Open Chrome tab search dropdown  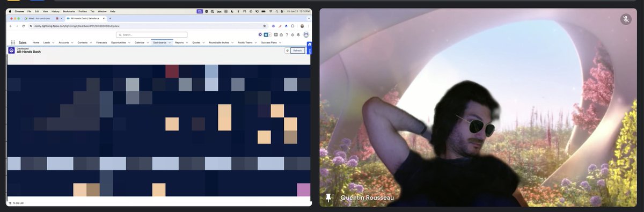309,18
